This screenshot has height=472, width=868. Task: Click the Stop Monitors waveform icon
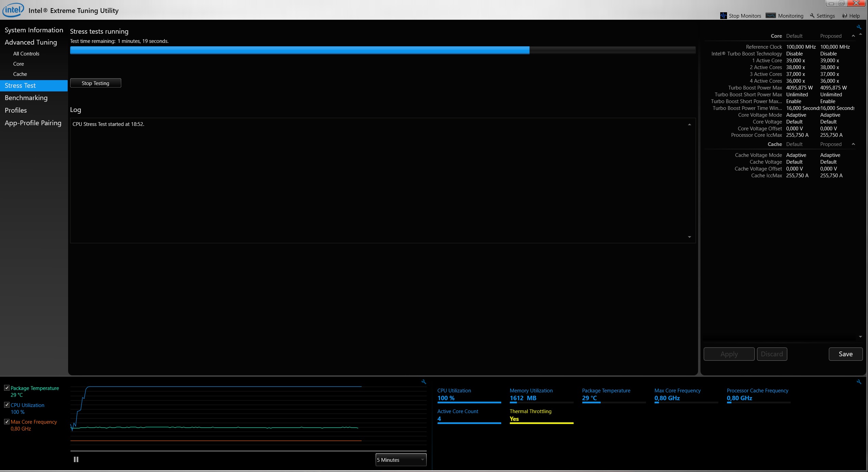(x=723, y=16)
